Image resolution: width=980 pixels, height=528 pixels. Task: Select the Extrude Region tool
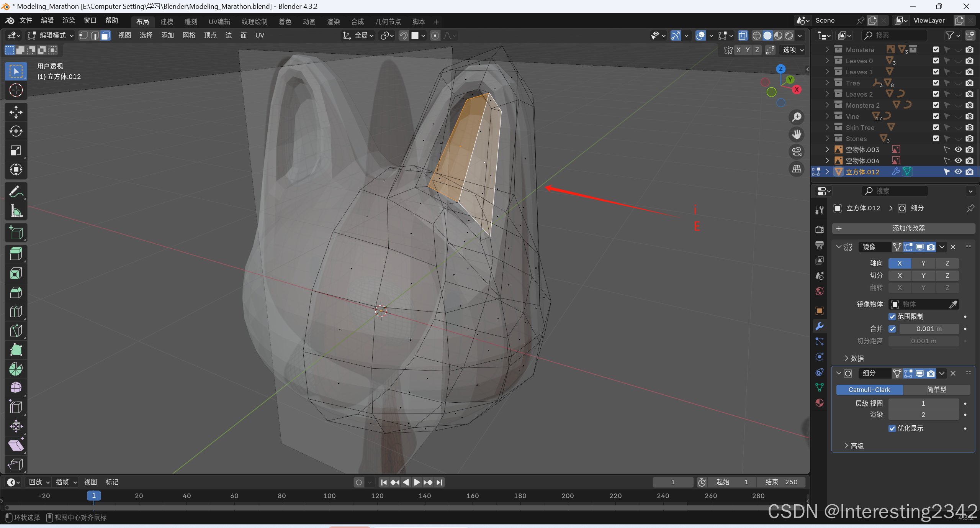tap(16, 254)
